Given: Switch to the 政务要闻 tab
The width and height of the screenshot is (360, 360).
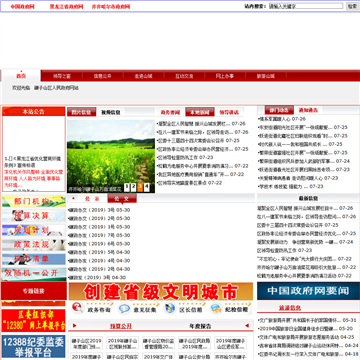Looking at the screenshot, I should [x=170, y=112].
